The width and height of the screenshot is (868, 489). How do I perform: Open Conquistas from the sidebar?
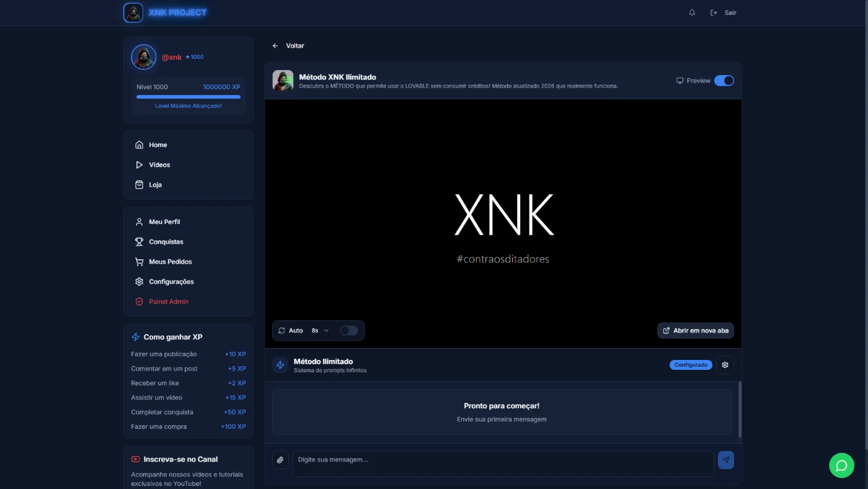click(166, 242)
